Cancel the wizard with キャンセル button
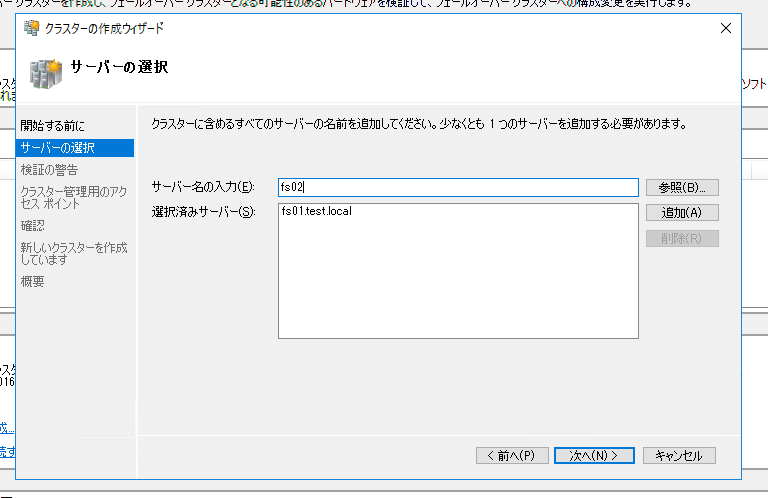 click(x=679, y=455)
